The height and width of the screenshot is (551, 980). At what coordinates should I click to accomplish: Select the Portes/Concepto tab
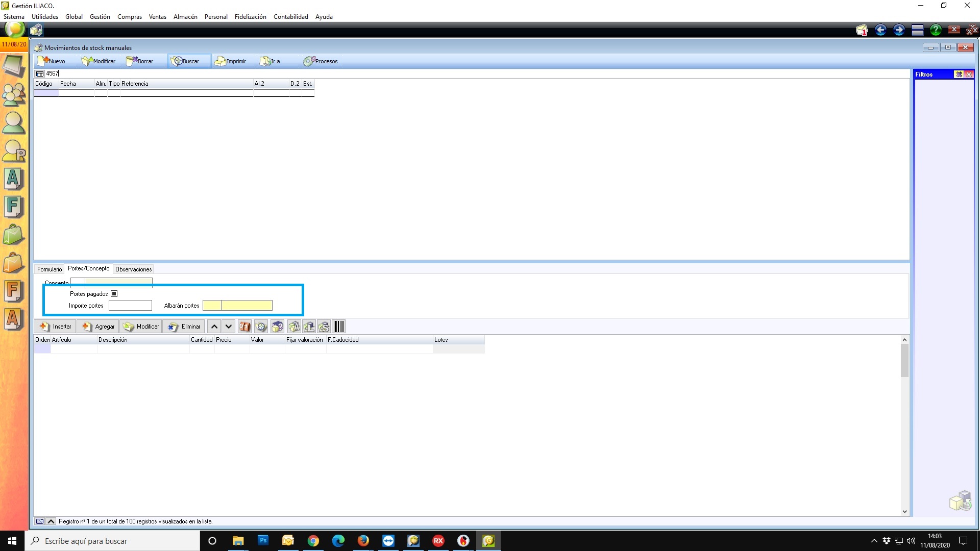pyautogui.click(x=89, y=268)
